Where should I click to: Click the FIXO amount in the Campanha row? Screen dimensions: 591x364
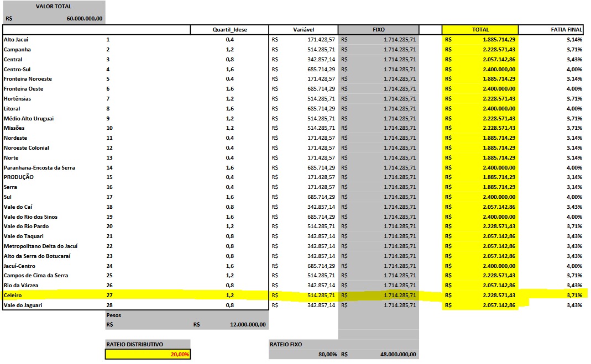[400, 50]
